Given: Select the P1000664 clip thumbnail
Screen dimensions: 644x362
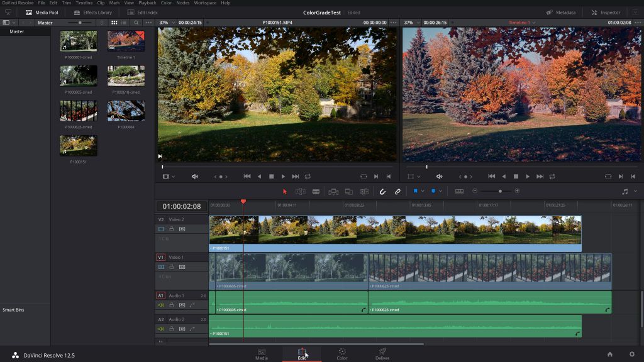Looking at the screenshot, I should coord(126,111).
